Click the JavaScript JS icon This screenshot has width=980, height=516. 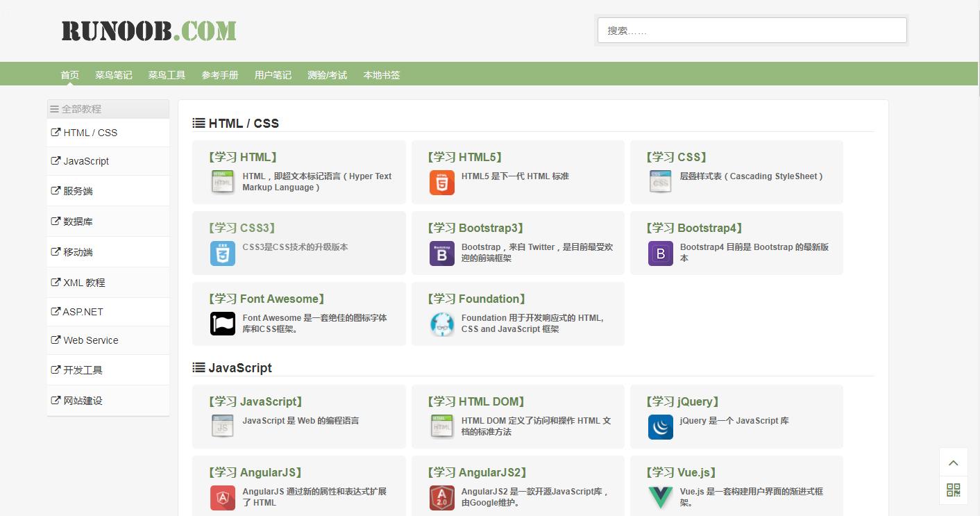(x=223, y=426)
